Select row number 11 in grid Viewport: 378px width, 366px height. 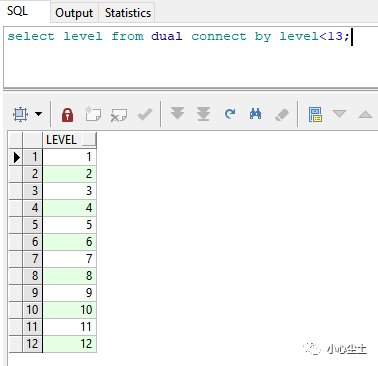pos(33,327)
